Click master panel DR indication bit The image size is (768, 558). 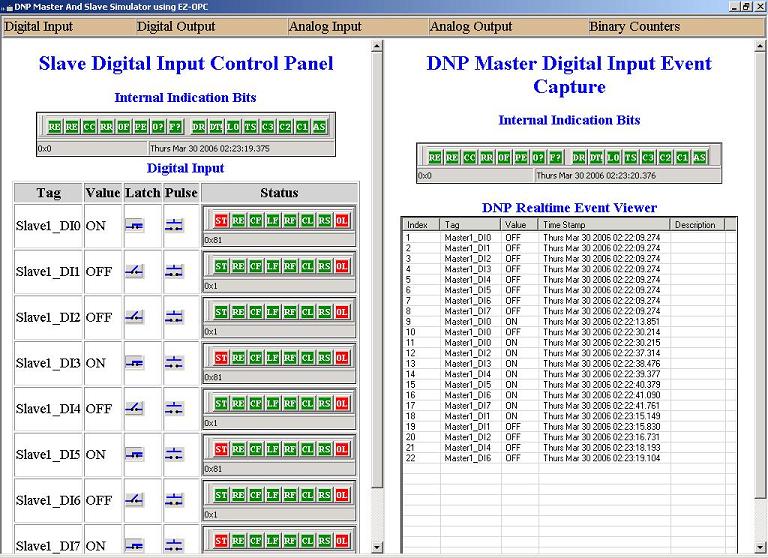(x=579, y=157)
